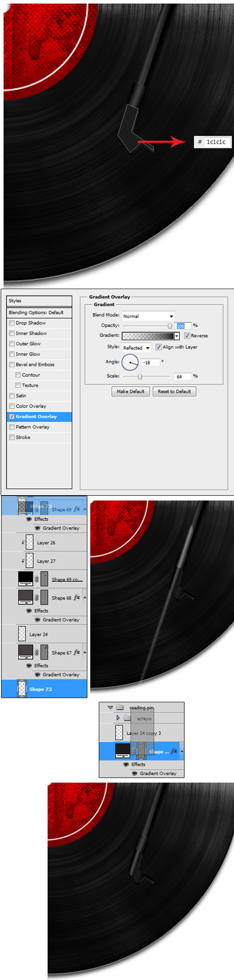Open Blending Options: Default
234x980 pixels.
click(x=40, y=312)
